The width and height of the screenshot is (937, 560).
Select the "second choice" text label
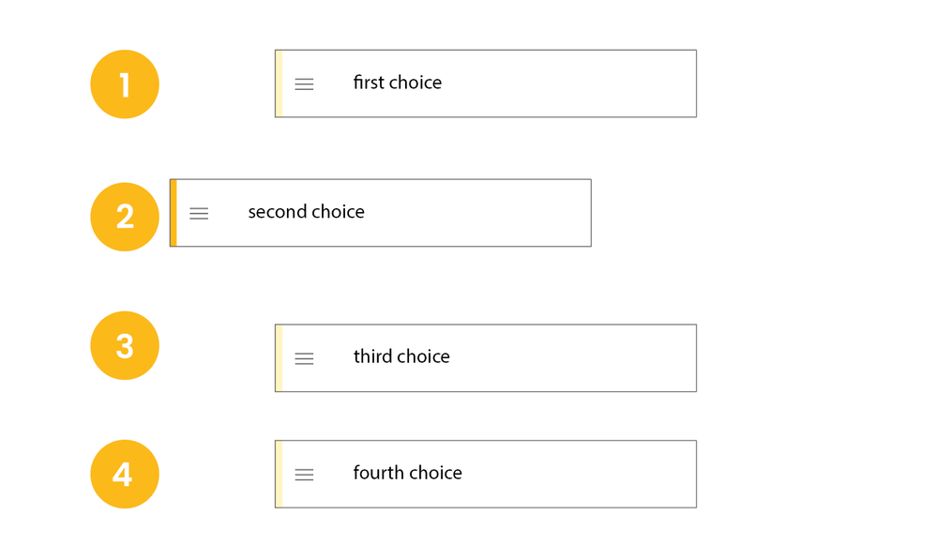coord(306,212)
